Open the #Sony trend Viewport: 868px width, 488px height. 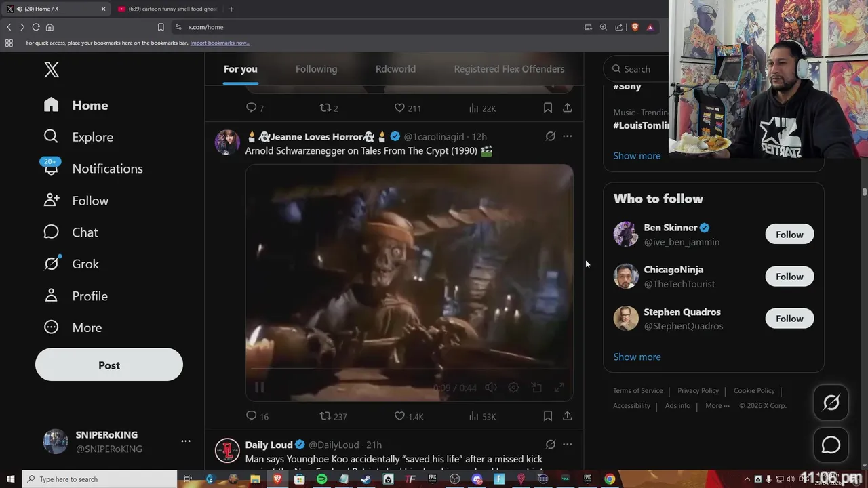[627, 87]
